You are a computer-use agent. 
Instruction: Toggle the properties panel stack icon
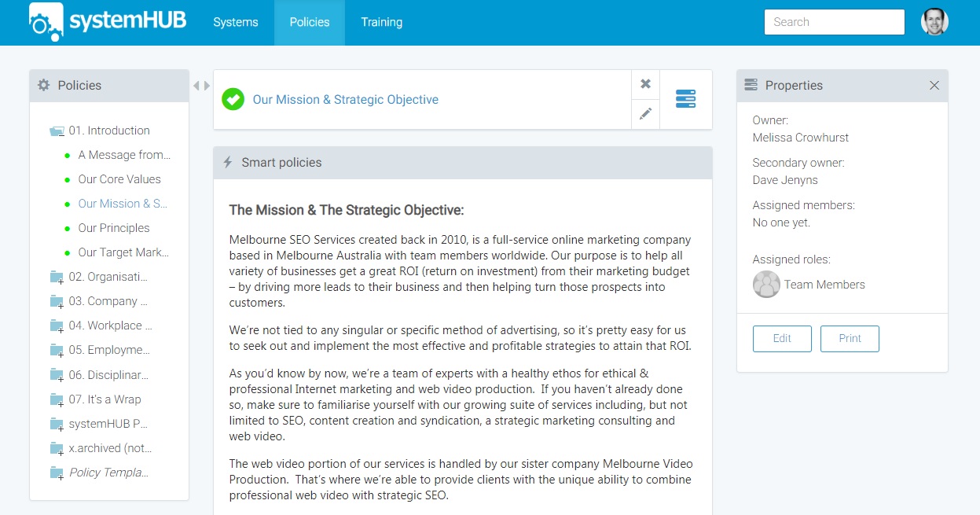[685, 99]
